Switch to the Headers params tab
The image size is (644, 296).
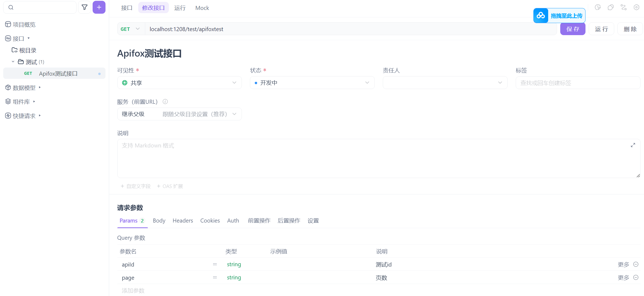pyautogui.click(x=183, y=221)
